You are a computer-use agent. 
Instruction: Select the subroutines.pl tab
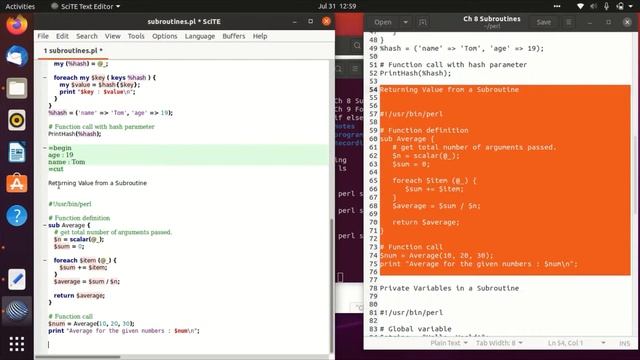[x=73, y=51]
